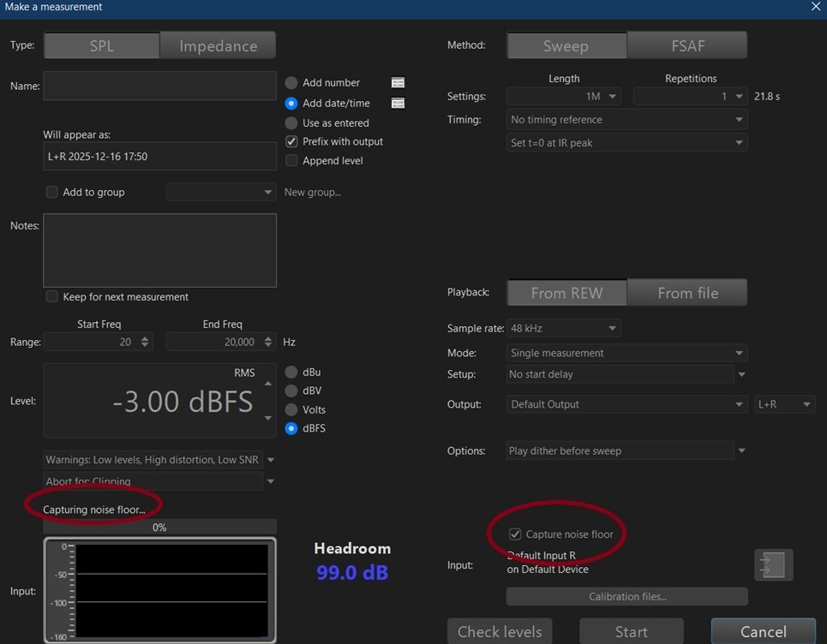Switch method to FSAF
Image resolution: width=827 pixels, height=644 pixels.
(x=686, y=46)
